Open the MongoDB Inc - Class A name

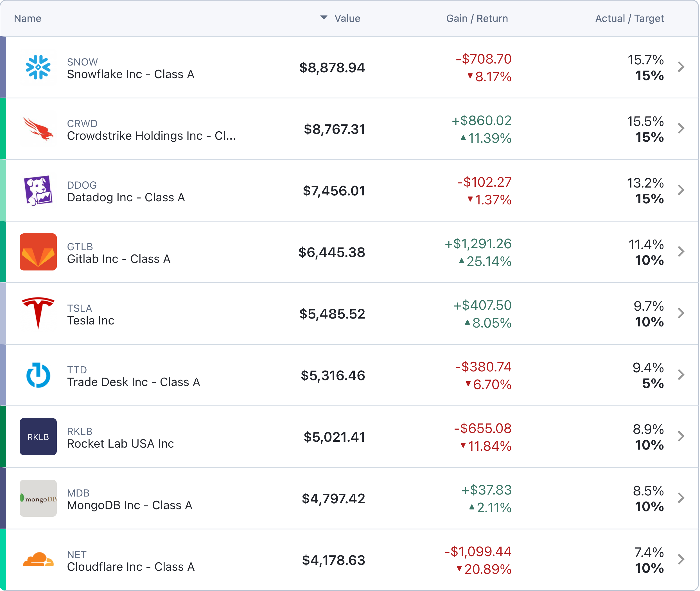pos(130,505)
